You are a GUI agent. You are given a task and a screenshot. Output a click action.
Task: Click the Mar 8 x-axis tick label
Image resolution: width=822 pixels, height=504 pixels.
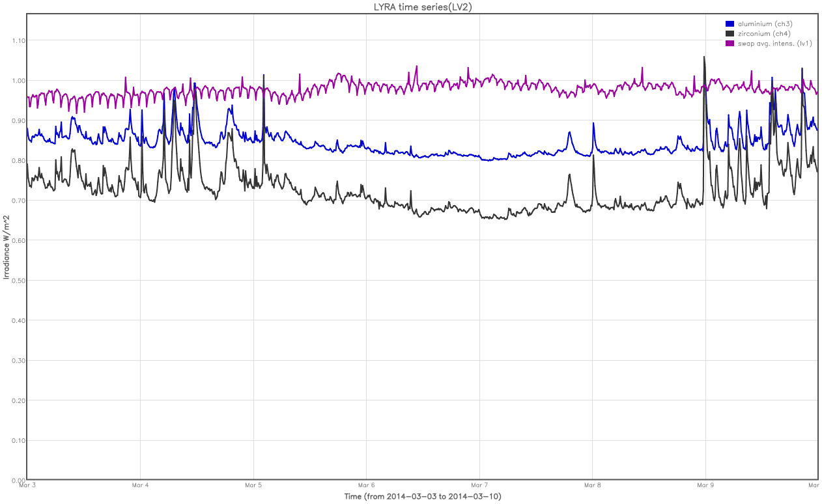click(x=592, y=485)
